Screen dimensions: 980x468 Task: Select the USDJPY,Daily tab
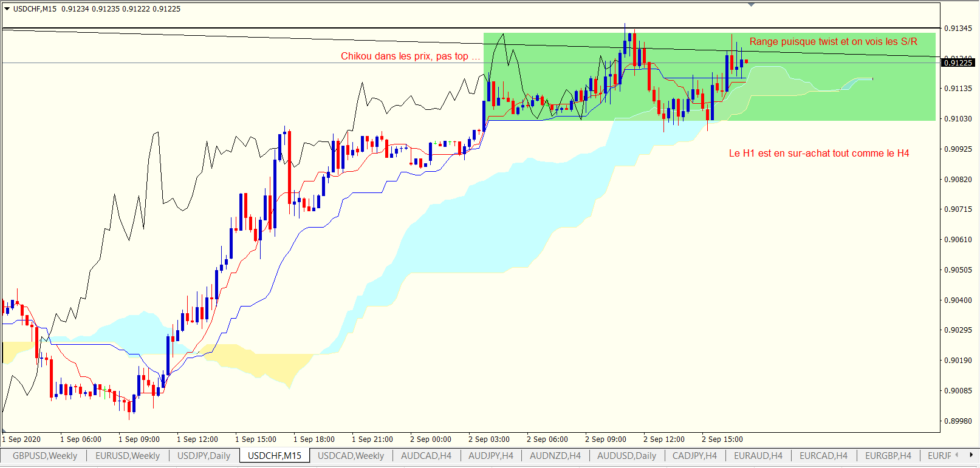tap(204, 456)
